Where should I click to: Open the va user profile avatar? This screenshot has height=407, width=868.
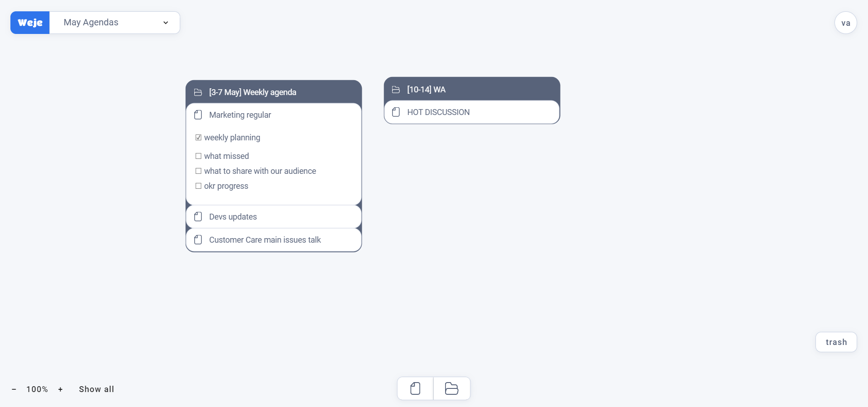click(x=845, y=22)
